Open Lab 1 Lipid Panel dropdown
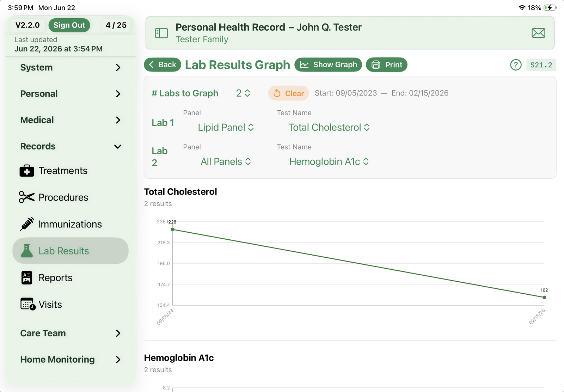Screen dimensions: 564x392 226,127
